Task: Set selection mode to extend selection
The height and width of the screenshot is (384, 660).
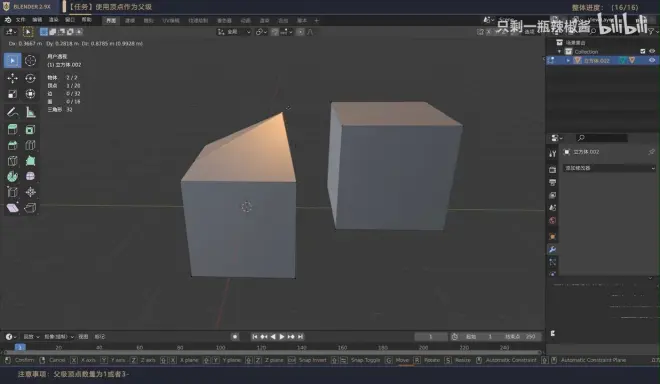Action: pyautogui.click(x=53, y=32)
